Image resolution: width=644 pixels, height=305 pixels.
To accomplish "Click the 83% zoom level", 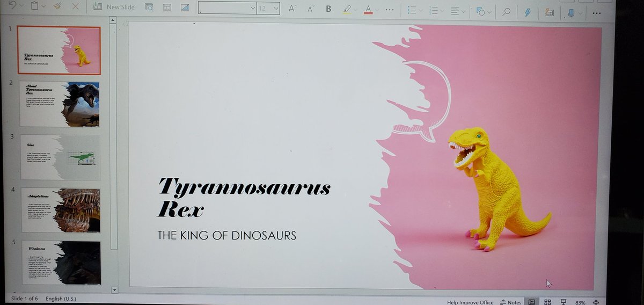I will click(x=580, y=303).
